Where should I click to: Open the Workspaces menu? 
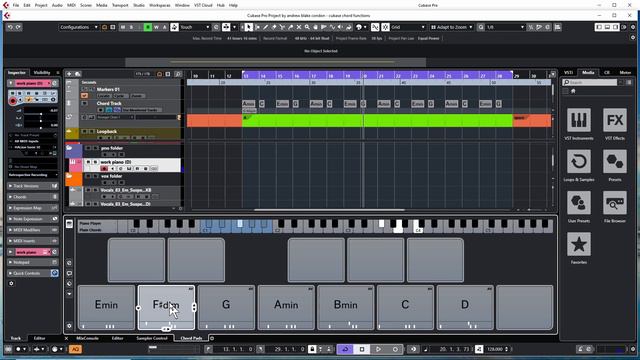[x=160, y=5]
